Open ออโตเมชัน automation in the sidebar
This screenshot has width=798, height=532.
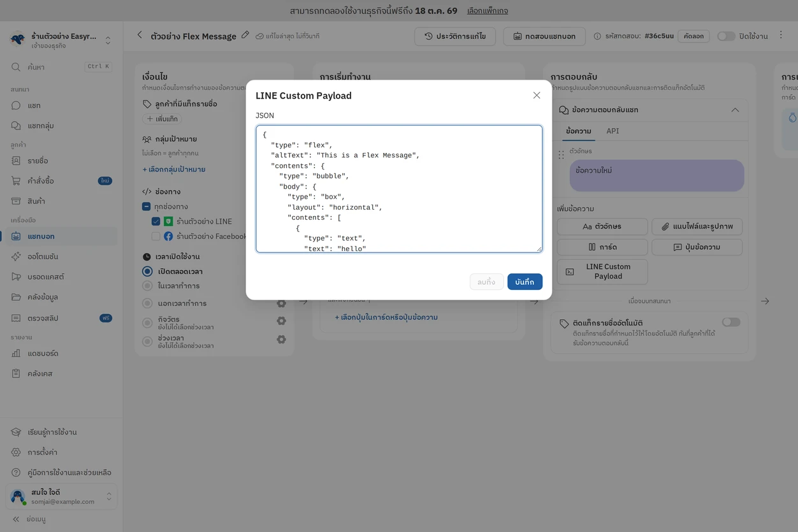point(61,257)
